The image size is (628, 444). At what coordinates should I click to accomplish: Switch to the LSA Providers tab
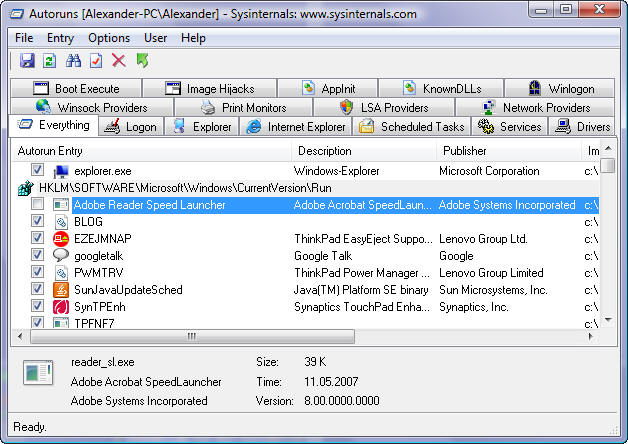click(x=384, y=107)
